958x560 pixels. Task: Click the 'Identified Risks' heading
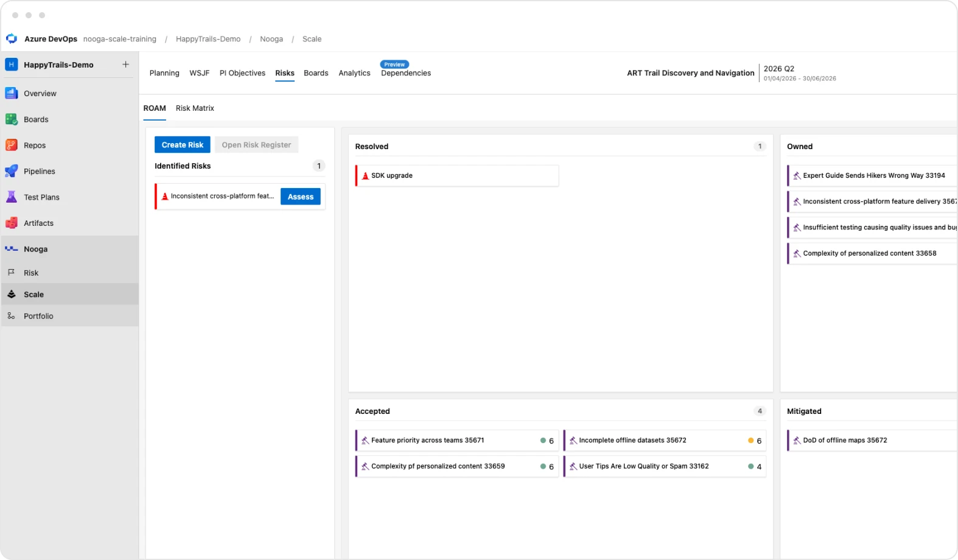(183, 166)
